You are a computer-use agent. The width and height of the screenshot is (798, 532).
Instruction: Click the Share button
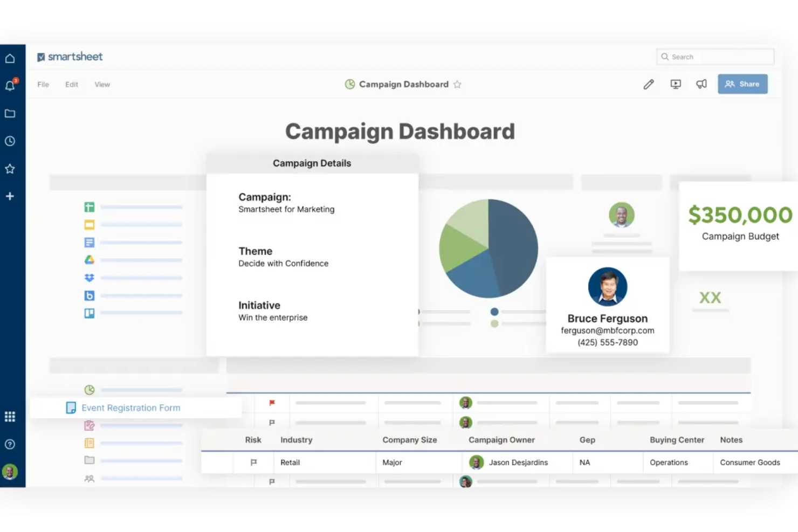(x=742, y=84)
